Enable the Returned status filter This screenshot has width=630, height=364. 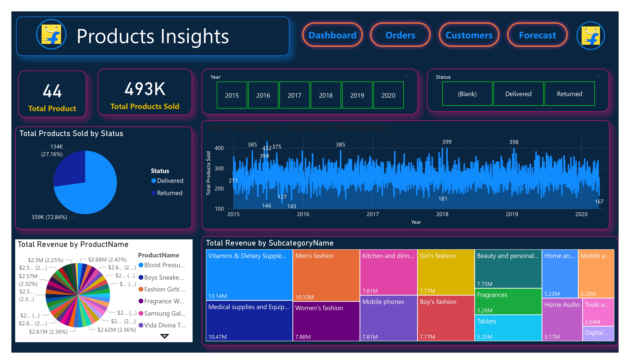click(x=570, y=94)
